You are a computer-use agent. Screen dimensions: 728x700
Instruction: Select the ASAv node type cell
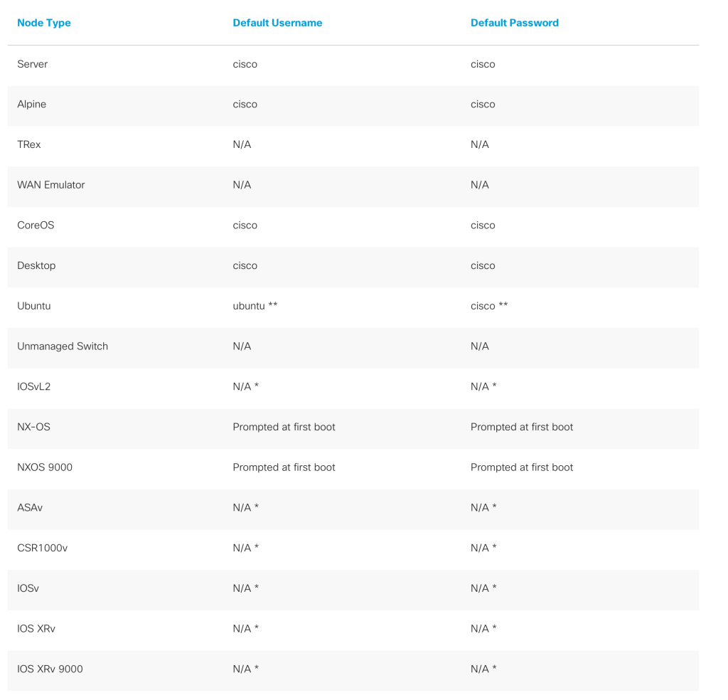click(30, 507)
